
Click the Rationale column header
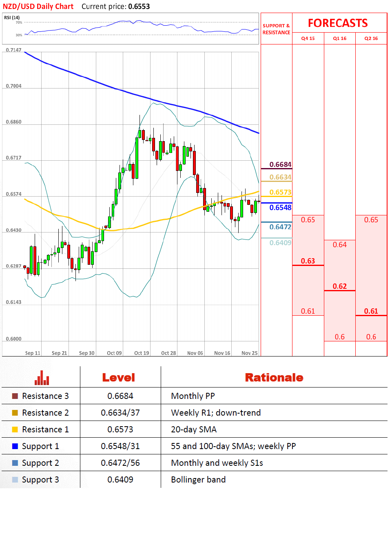(x=274, y=378)
